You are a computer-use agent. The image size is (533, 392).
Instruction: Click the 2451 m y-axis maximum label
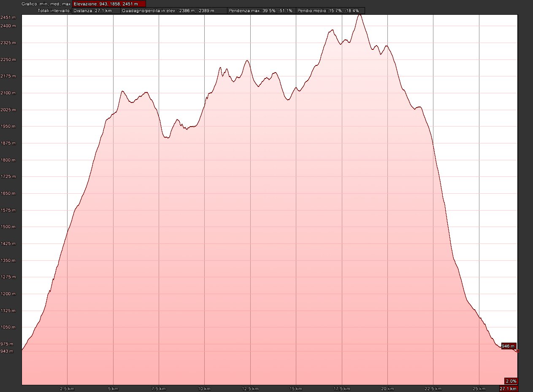(8, 17)
